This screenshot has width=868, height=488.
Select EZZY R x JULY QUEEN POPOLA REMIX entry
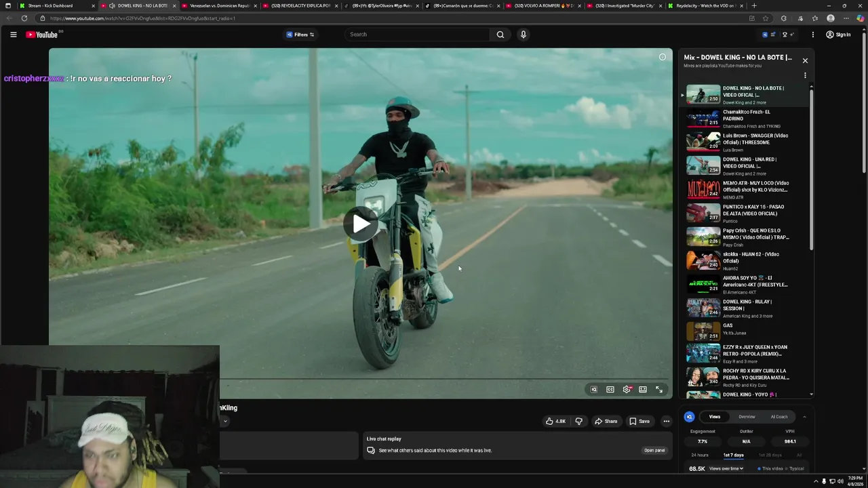[745, 354]
